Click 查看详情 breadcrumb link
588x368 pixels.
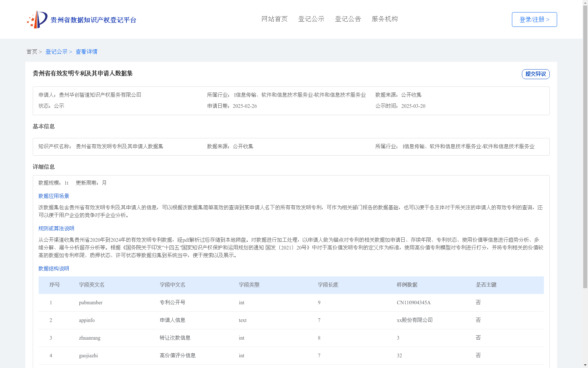click(x=86, y=52)
